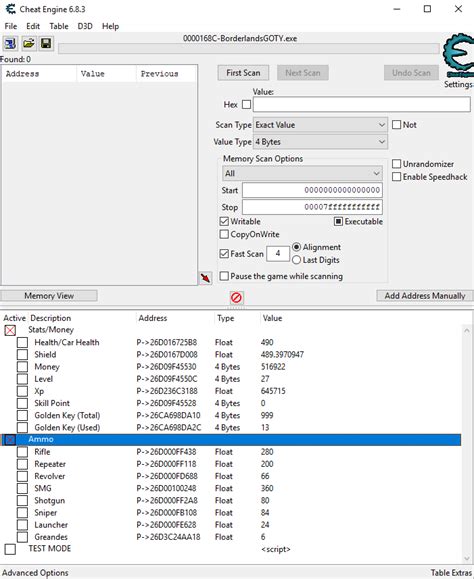474x579 pixels.
Task: Select the Alignment radio button
Action: 296,247
